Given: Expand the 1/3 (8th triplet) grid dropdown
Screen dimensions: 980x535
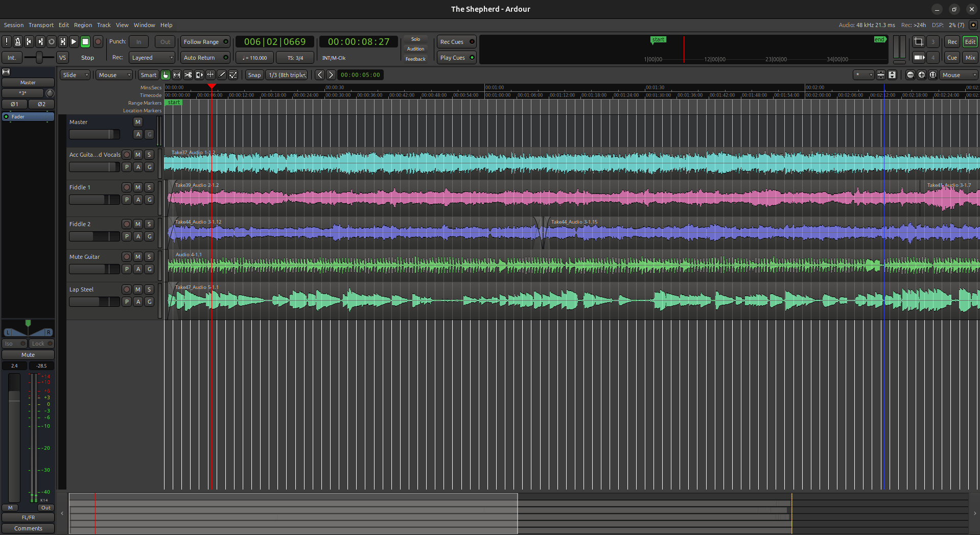Looking at the screenshot, I should click(287, 75).
